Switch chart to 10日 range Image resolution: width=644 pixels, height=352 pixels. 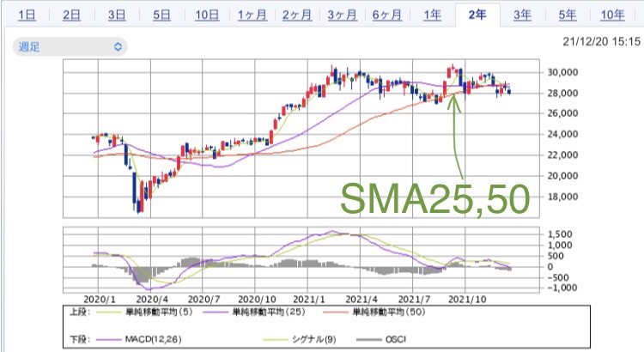coord(207,15)
